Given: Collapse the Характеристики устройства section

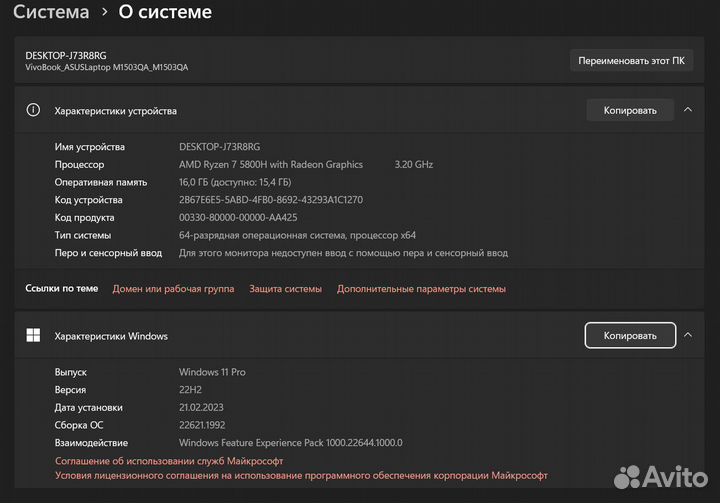Looking at the screenshot, I should tap(687, 110).
